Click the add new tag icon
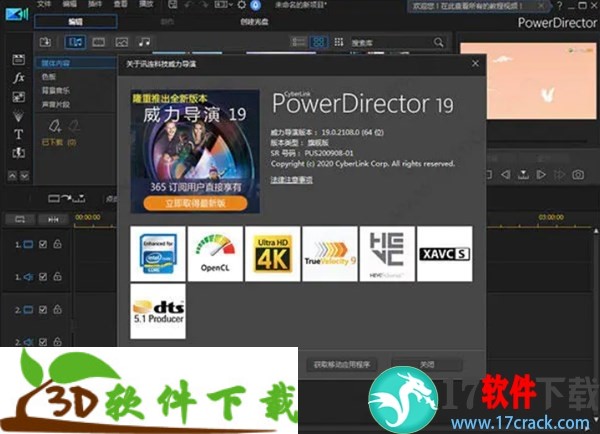 click(x=55, y=126)
